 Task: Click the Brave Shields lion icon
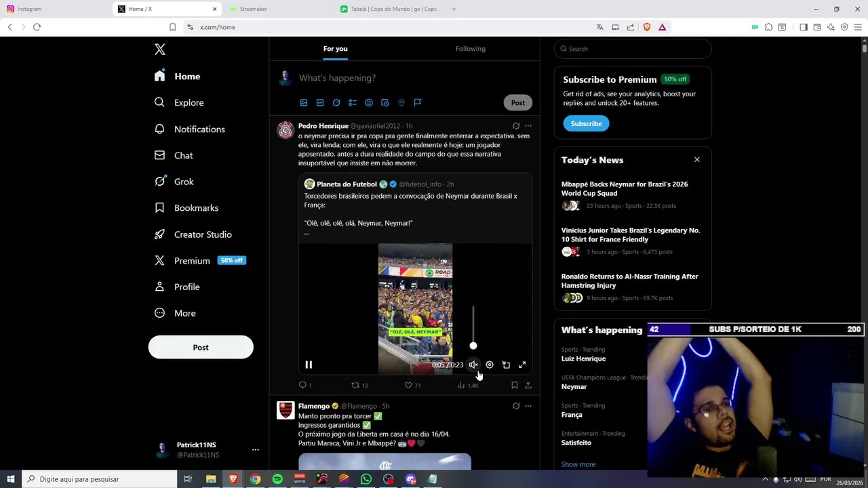[x=646, y=27]
